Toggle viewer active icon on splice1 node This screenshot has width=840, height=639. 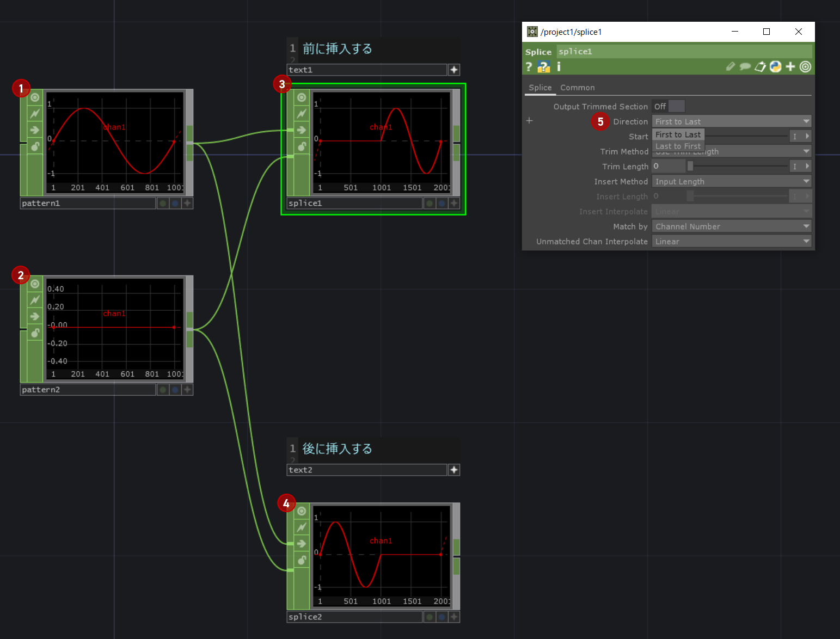point(302,97)
